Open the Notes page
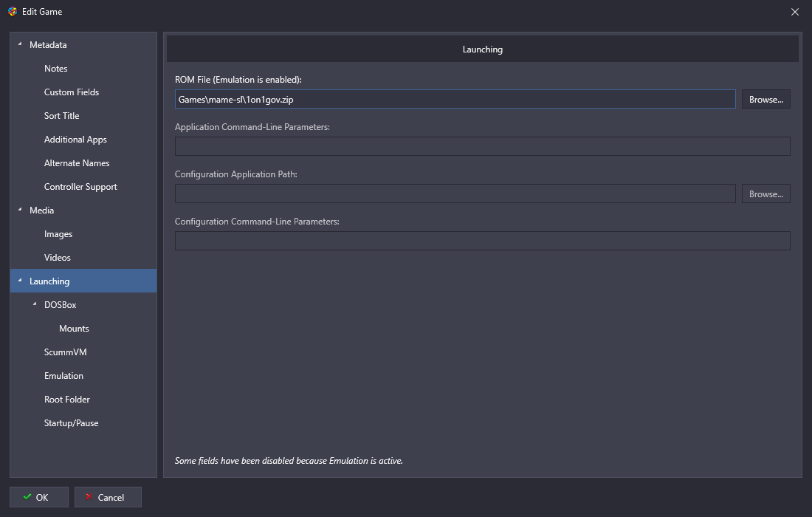 pyautogui.click(x=56, y=69)
